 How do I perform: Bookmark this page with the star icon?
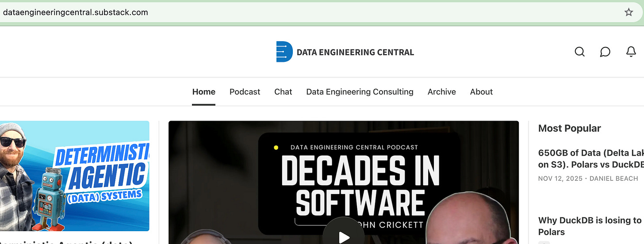pos(629,12)
